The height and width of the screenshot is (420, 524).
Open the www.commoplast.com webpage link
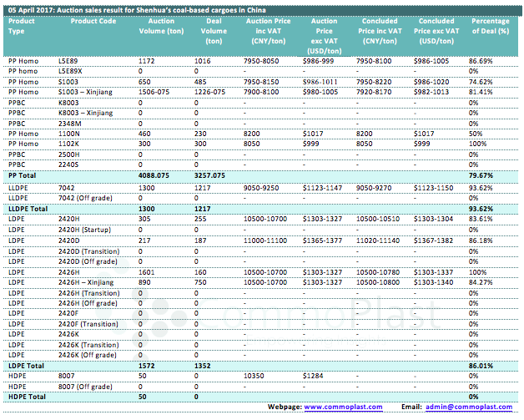point(343,407)
